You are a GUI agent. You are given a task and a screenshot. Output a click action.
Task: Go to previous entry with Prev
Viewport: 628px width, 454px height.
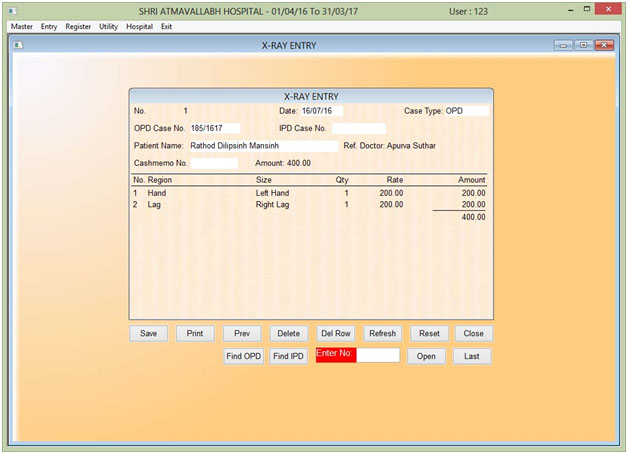242,334
